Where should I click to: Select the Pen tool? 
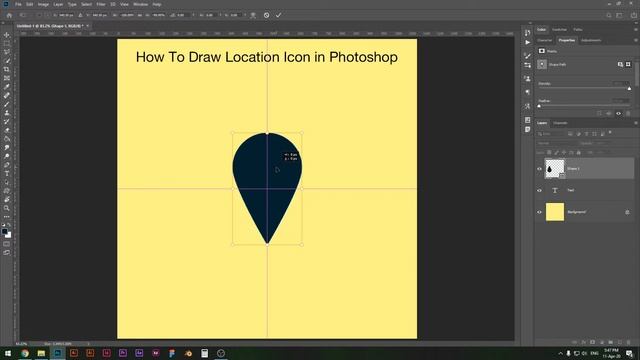[7, 165]
